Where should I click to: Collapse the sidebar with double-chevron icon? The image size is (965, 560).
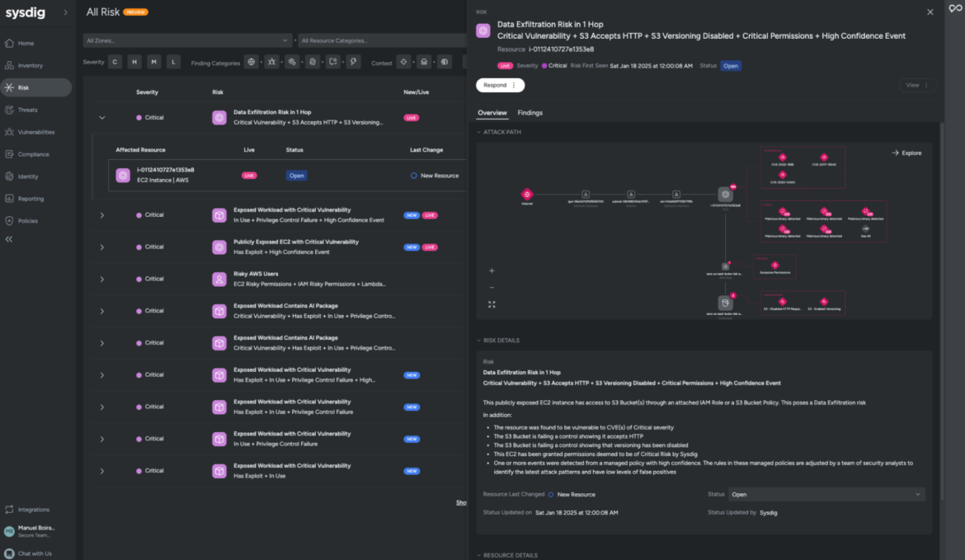point(9,239)
